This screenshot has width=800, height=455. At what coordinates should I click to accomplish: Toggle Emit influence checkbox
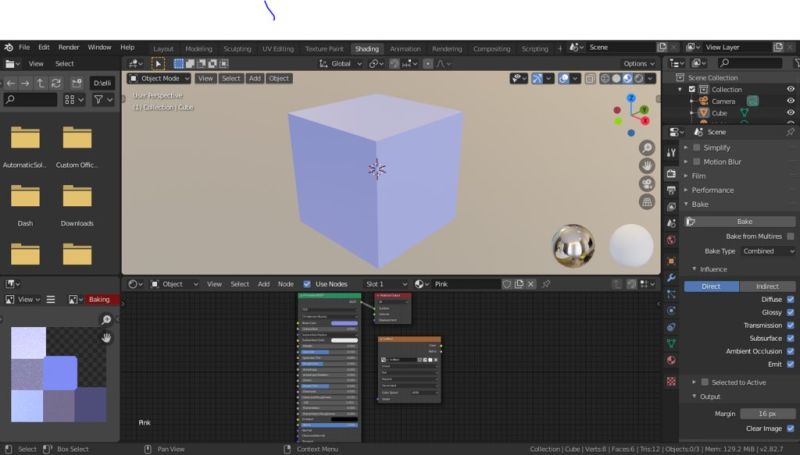coord(791,364)
